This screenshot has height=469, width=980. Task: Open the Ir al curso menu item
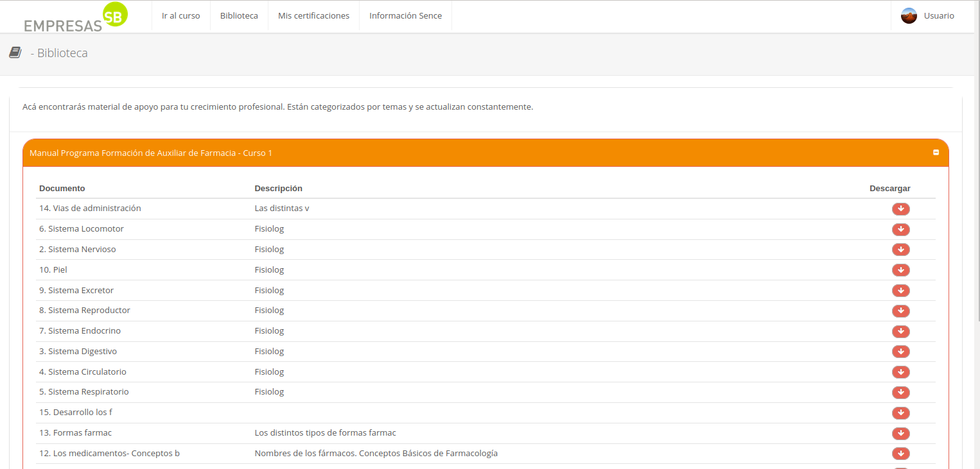coord(181,16)
